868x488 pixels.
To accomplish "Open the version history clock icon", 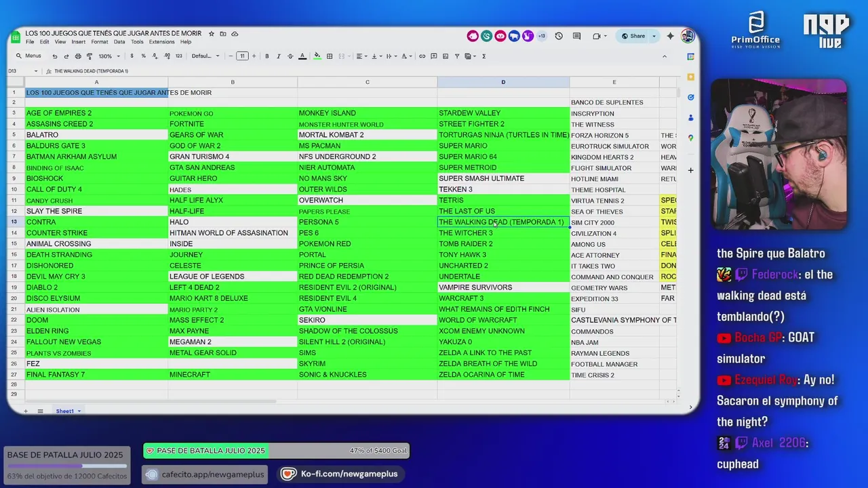I will pos(559,36).
